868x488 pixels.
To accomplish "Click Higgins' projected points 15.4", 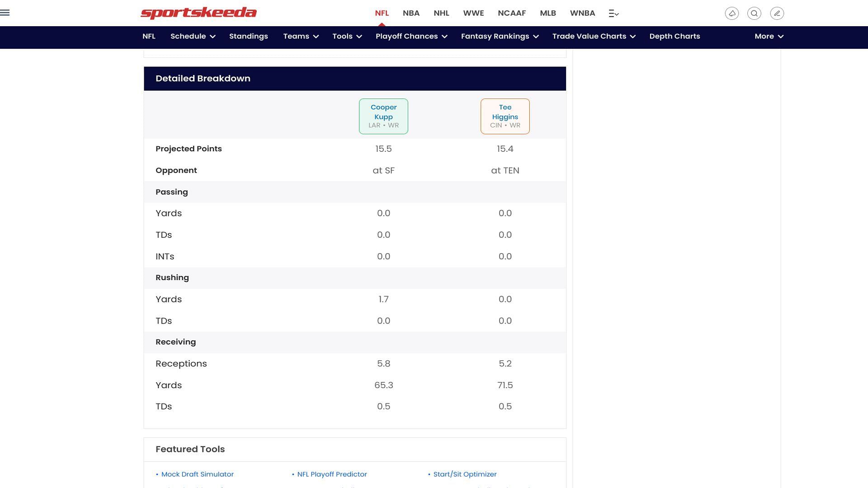I will click(505, 149).
